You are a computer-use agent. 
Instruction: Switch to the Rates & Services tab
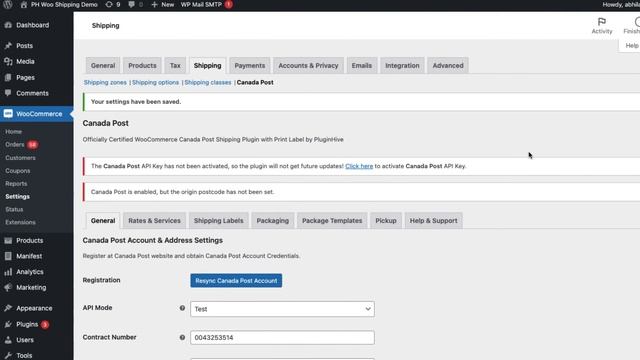pos(154,221)
